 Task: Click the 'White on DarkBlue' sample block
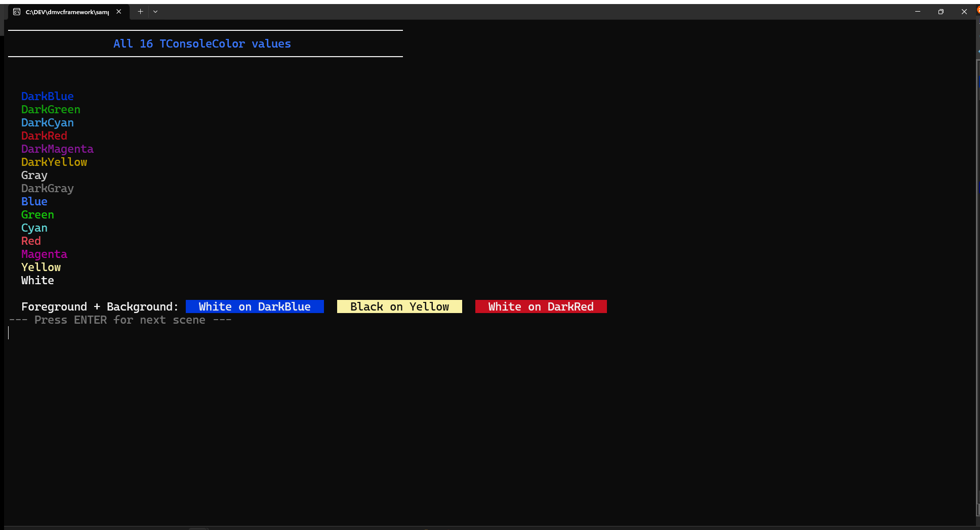pos(255,306)
